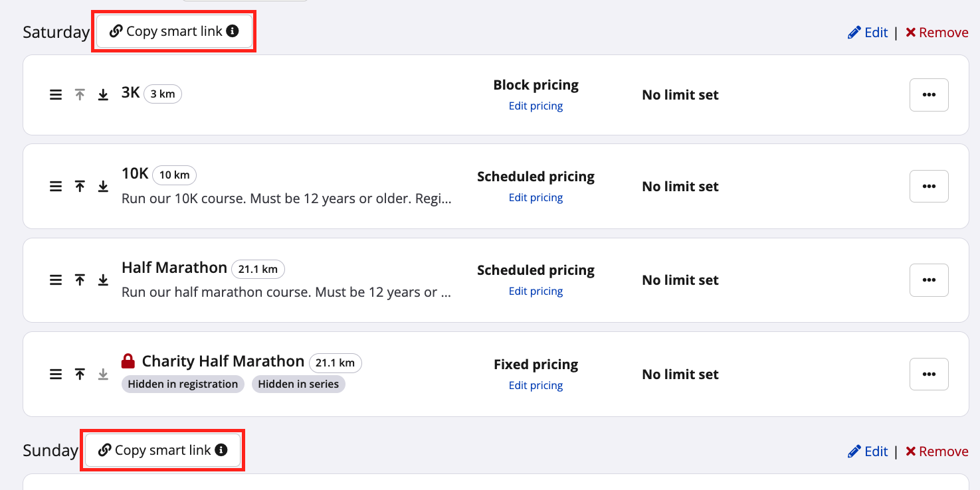The image size is (980, 490).
Task: Open more options for Charity Half Marathon
Action: pos(928,374)
